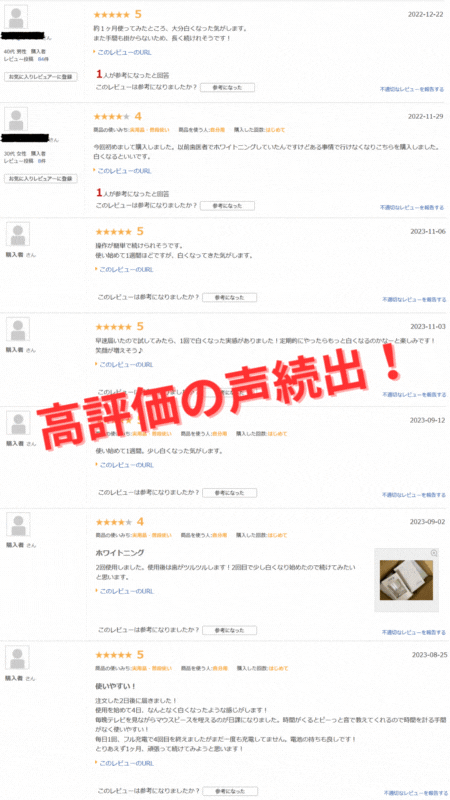Click avatar icon beside 2023-09-02 review
Screen dimensions: 450x800
pyautogui.click(x=18, y=524)
